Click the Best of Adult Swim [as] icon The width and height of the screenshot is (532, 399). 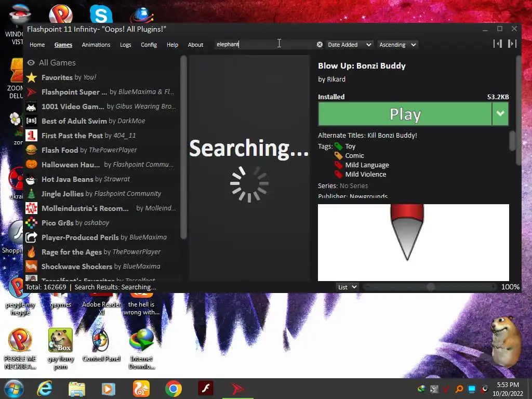(x=32, y=121)
